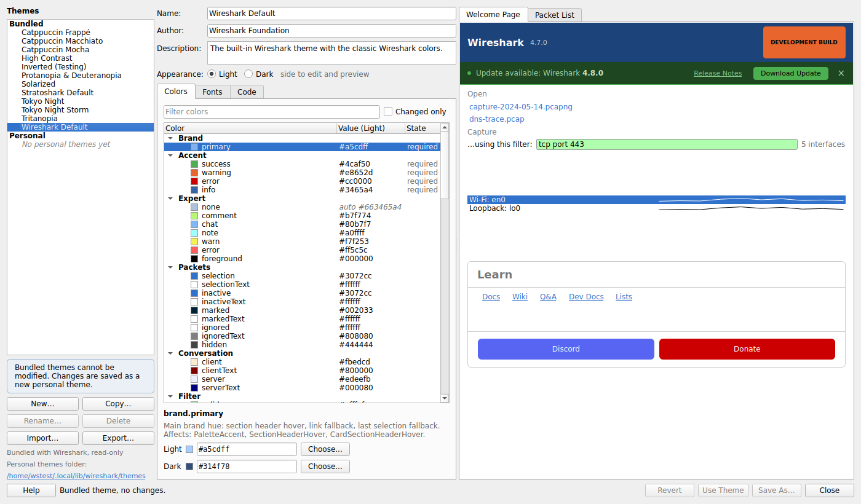This screenshot has height=504, width=861.
Task: Click the Help button
Action: [x=31, y=490]
